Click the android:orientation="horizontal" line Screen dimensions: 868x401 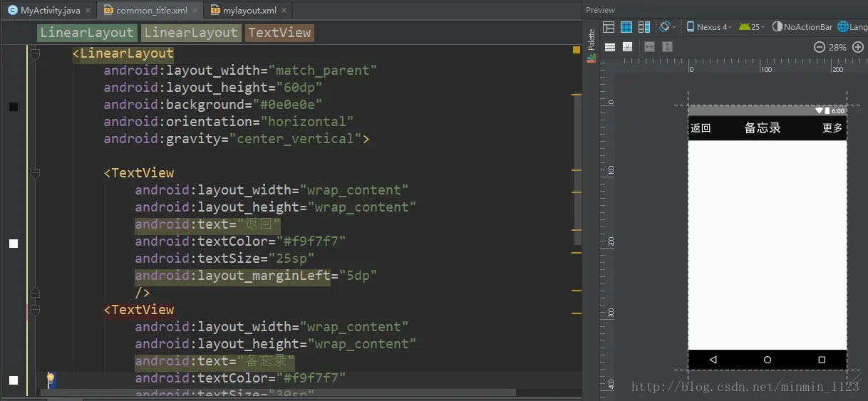(x=229, y=122)
